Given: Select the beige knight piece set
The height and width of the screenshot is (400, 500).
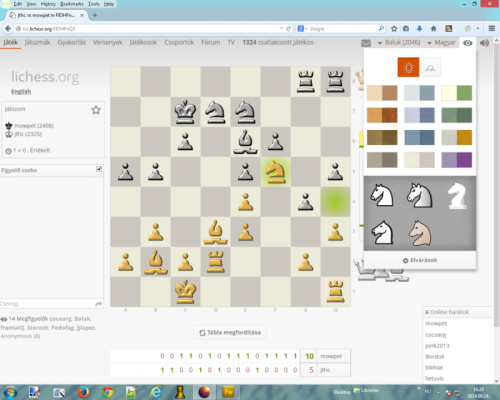Looking at the screenshot, I should (x=420, y=233).
